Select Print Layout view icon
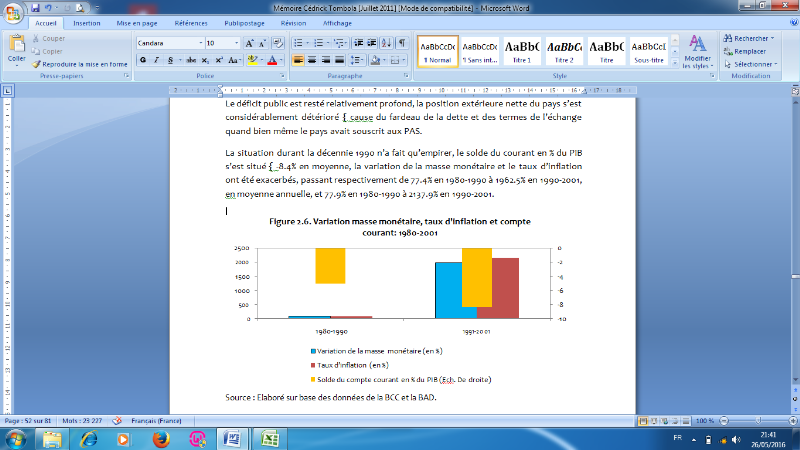 pos(643,421)
